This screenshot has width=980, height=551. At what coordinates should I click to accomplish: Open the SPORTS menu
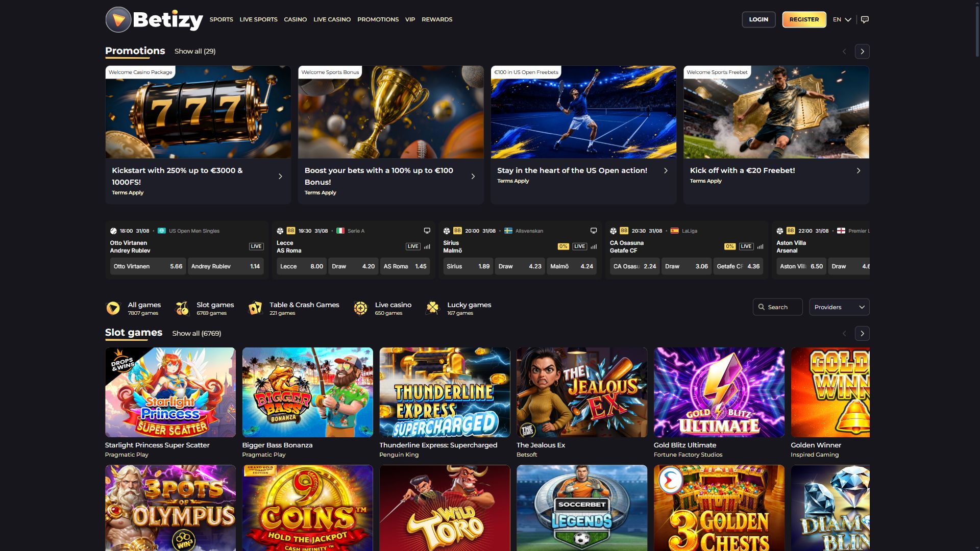pyautogui.click(x=221, y=19)
